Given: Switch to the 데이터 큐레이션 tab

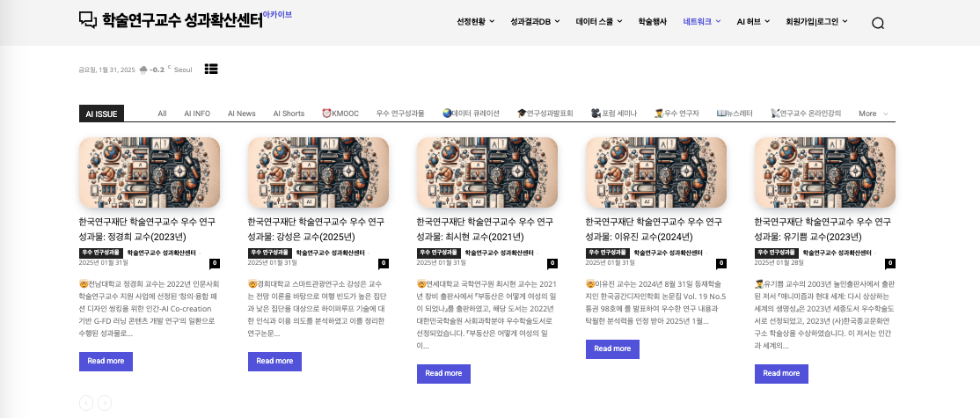Looking at the screenshot, I should pos(471,114).
